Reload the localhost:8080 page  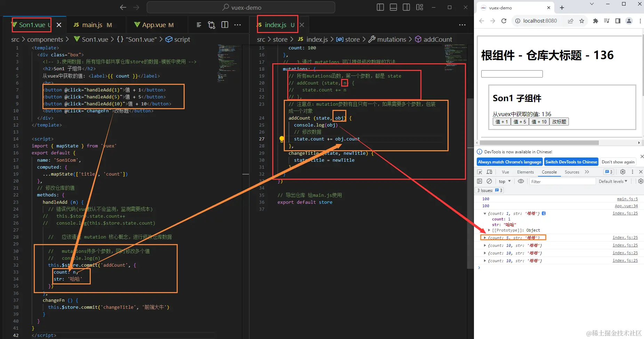pyautogui.click(x=504, y=21)
